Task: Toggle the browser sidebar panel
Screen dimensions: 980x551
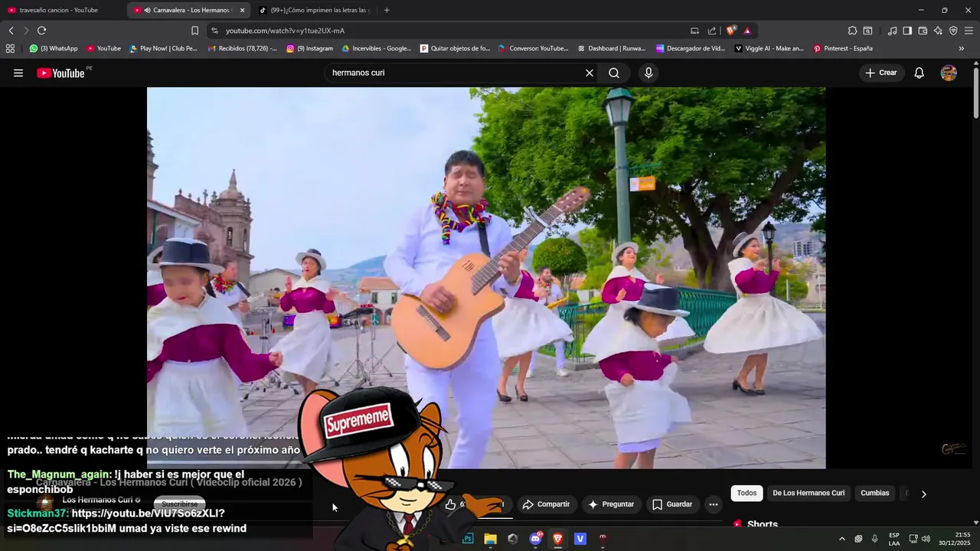Action: pyautogui.click(x=907, y=31)
